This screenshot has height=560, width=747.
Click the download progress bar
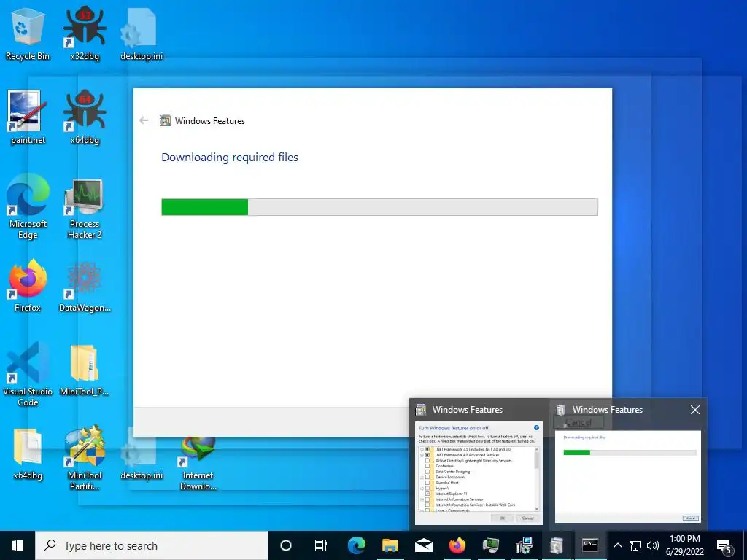(379, 207)
